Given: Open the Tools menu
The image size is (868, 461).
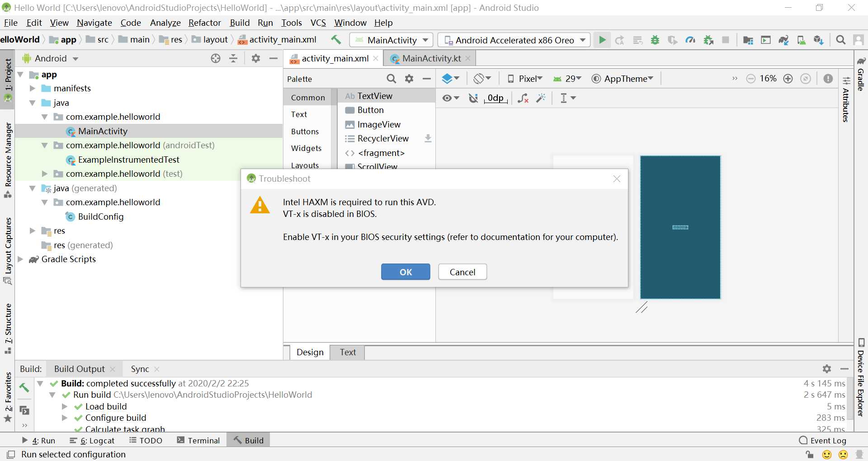Looking at the screenshot, I should [x=291, y=23].
